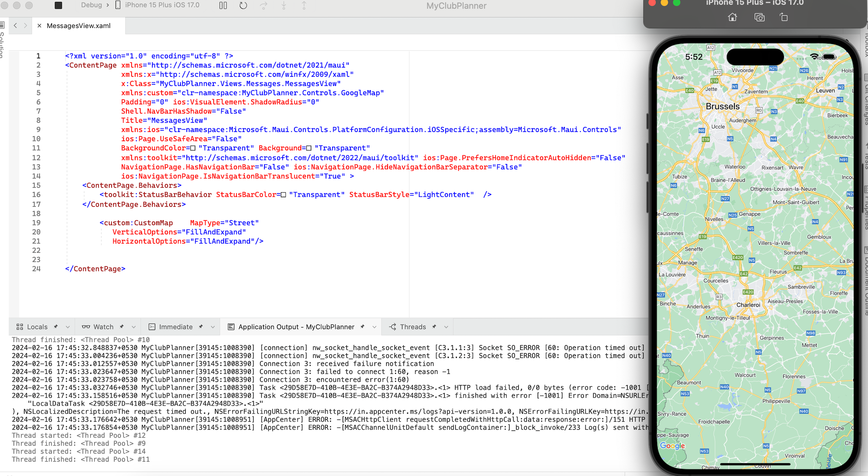Image resolution: width=868 pixels, height=476 pixels.
Task: Take a simulator screenshot with the camera icon
Action: click(760, 17)
